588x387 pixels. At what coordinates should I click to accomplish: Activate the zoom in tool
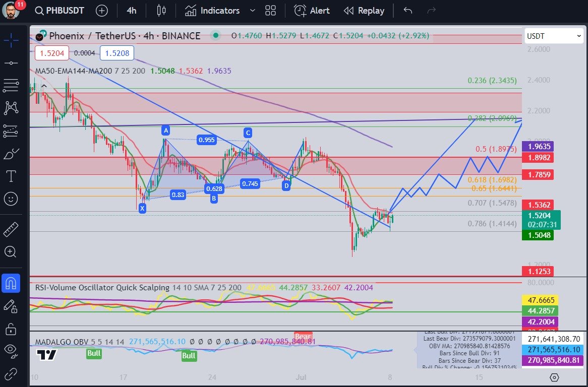(x=11, y=252)
